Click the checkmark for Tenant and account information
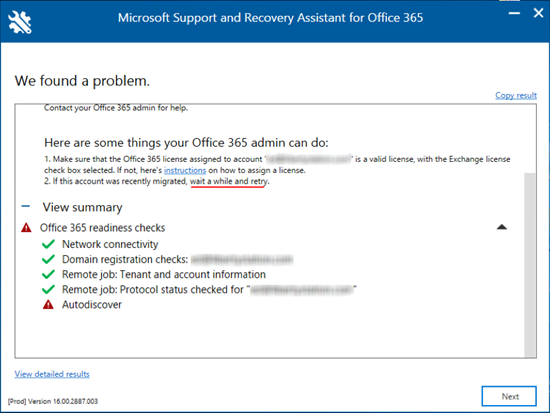 48,274
